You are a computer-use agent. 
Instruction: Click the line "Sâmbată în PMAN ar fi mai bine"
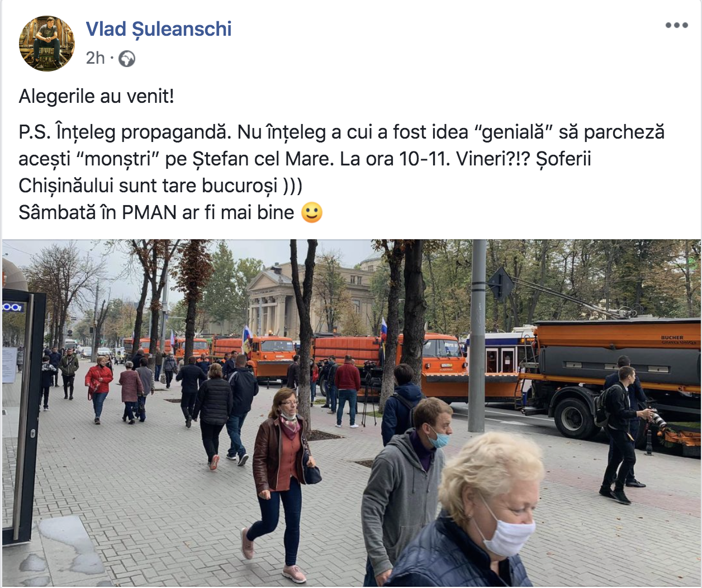coord(156,212)
